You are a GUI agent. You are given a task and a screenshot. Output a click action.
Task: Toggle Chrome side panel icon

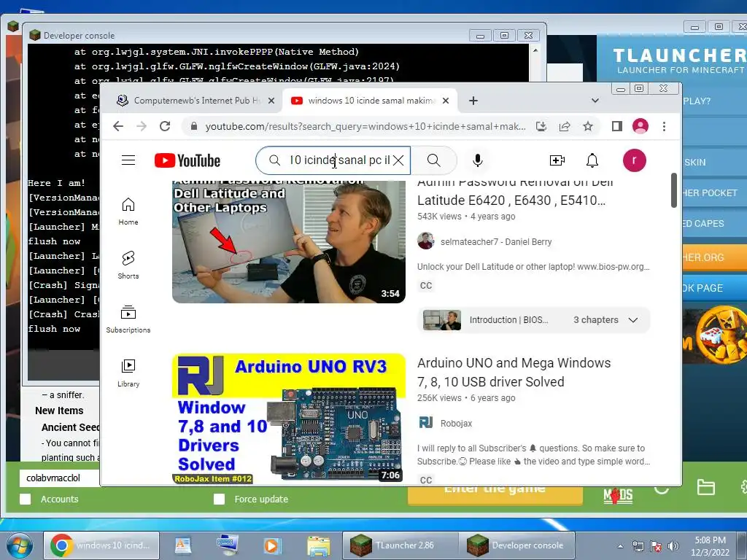coord(617,126)
